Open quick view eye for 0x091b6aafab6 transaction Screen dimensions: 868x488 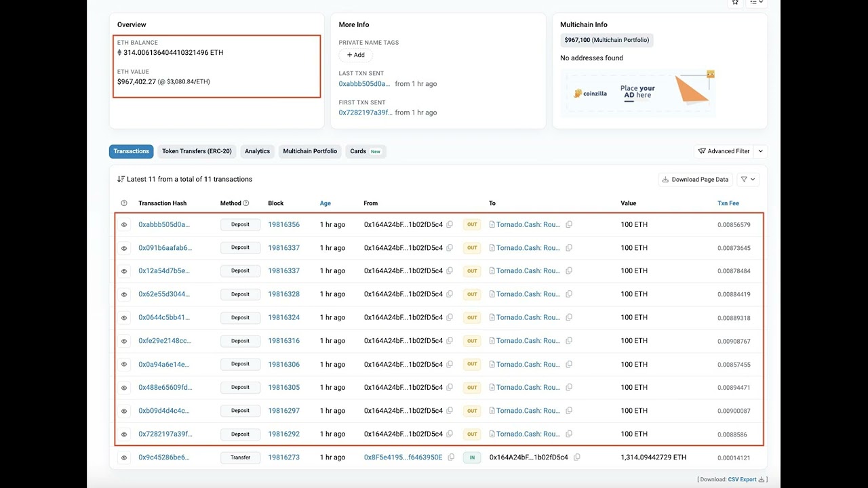[124, 248]
